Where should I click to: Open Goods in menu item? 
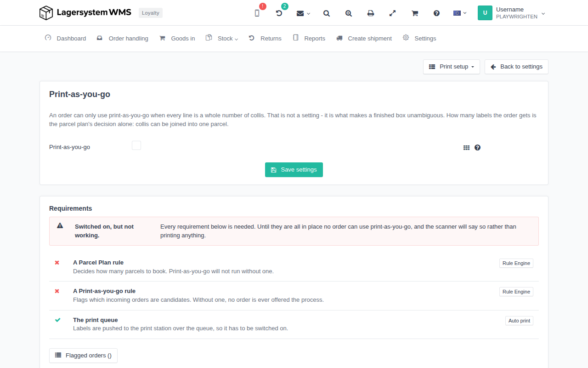177,38
